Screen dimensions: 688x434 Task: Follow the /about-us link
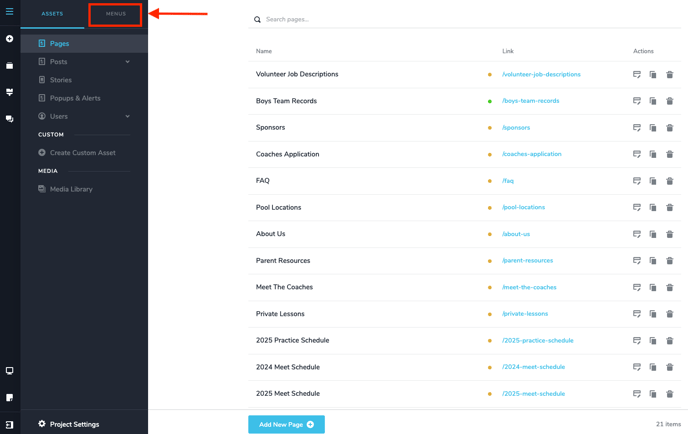[x=516, y=234]
